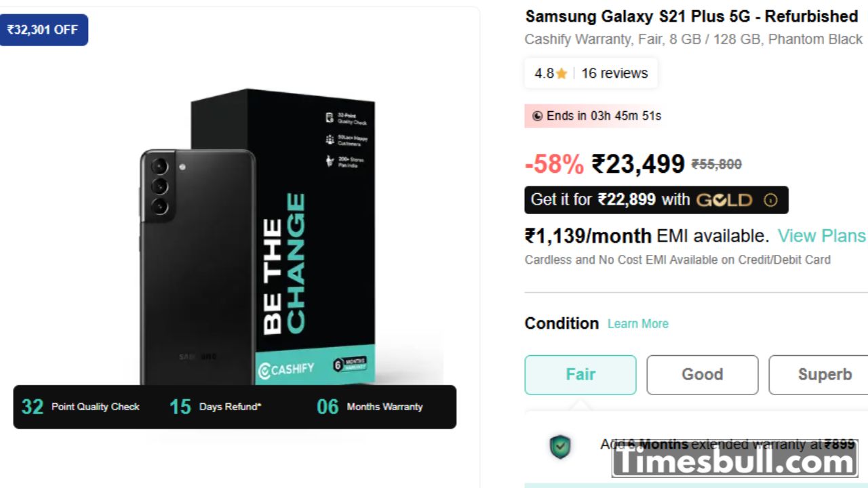Select the Good condition option

703,375
